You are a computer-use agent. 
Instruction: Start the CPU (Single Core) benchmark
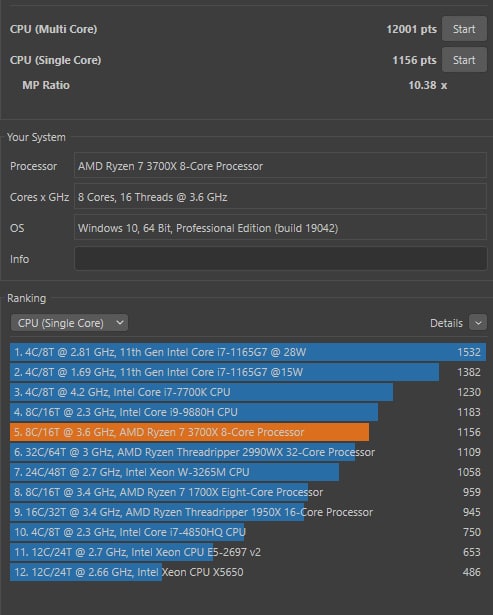click(464, 60)
